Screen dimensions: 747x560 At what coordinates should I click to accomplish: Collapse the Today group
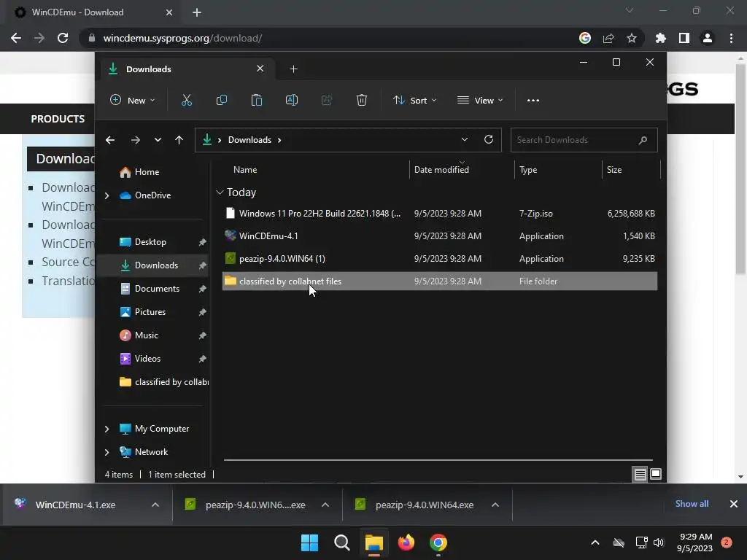click(220, 192)
